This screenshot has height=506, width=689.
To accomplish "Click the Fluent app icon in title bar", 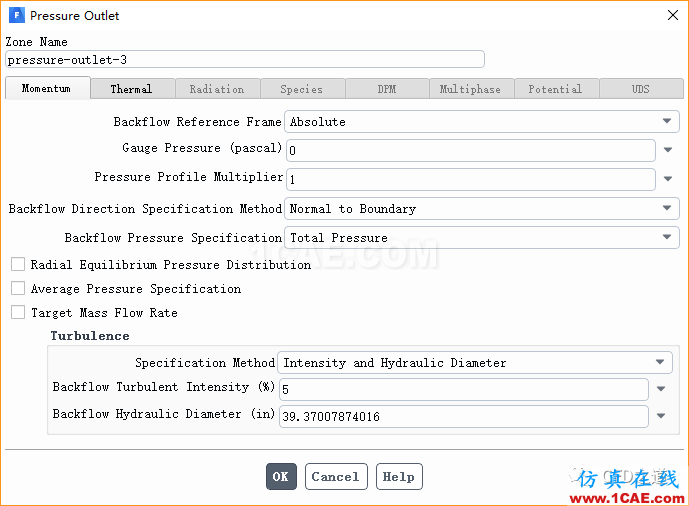I will pos(17,15).
